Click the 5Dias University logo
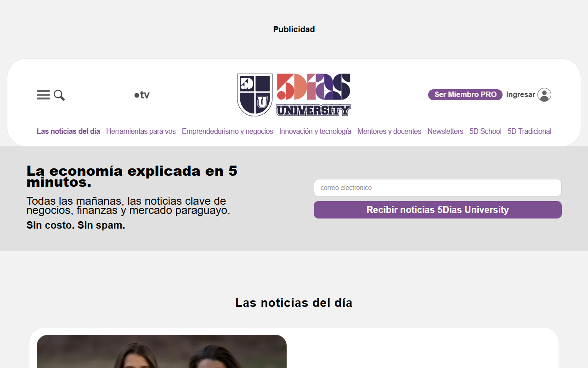588x368 pixels. (294, 95)
